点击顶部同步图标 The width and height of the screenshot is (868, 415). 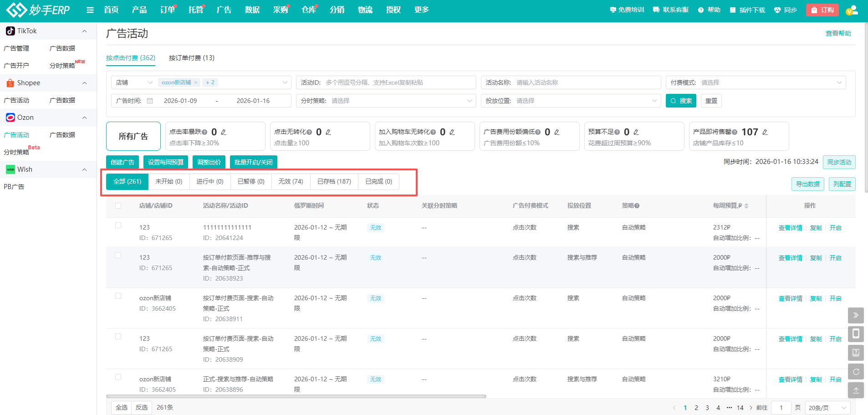point(777,10)
